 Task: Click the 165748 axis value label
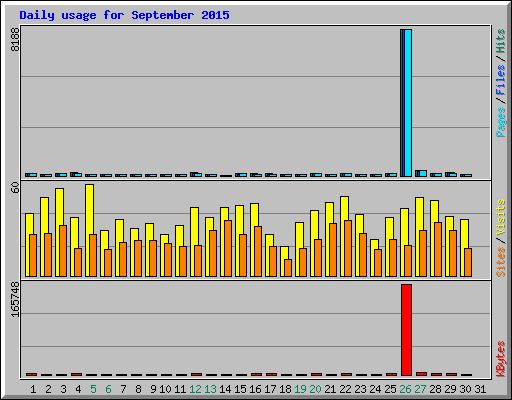(15, 299)
